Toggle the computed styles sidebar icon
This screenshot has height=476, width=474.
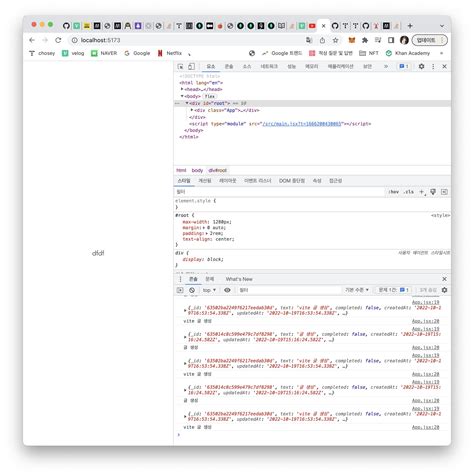pos(444,192)
